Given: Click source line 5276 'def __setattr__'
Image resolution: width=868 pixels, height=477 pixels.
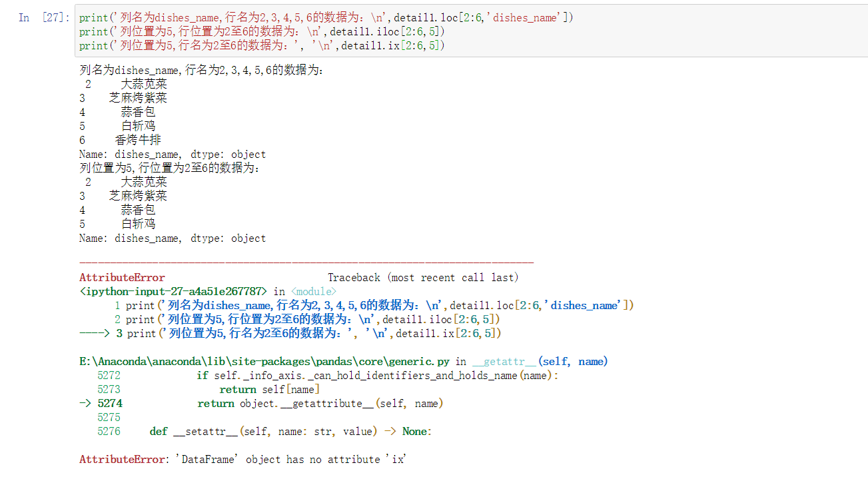Looking at the screenshot, I should tap(264, 431).
